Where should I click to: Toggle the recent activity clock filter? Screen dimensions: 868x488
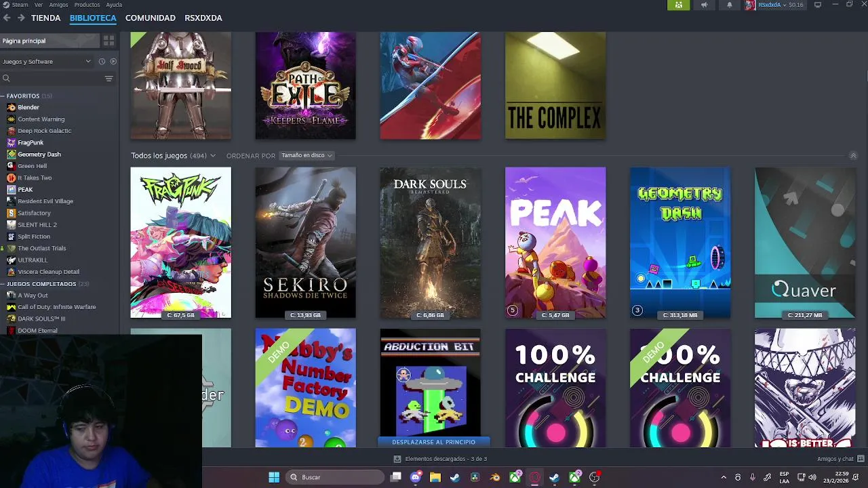(x=102, y=61)
